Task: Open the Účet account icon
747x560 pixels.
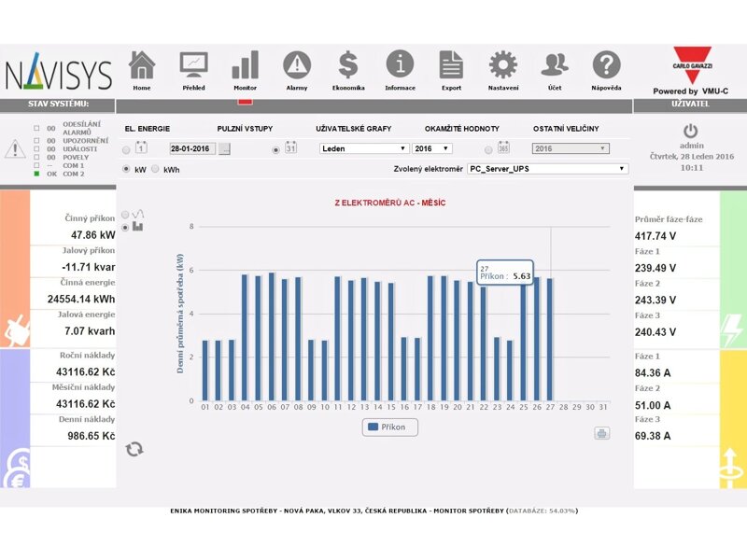Action: pos(555,66)
